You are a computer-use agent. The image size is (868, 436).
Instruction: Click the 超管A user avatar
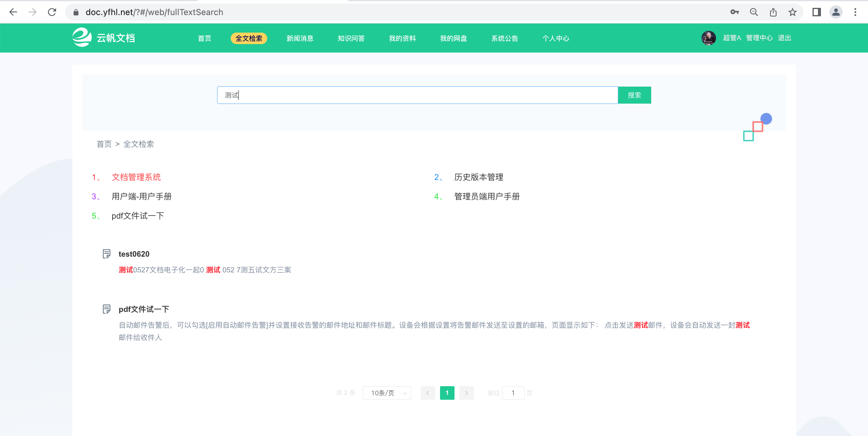709,38
